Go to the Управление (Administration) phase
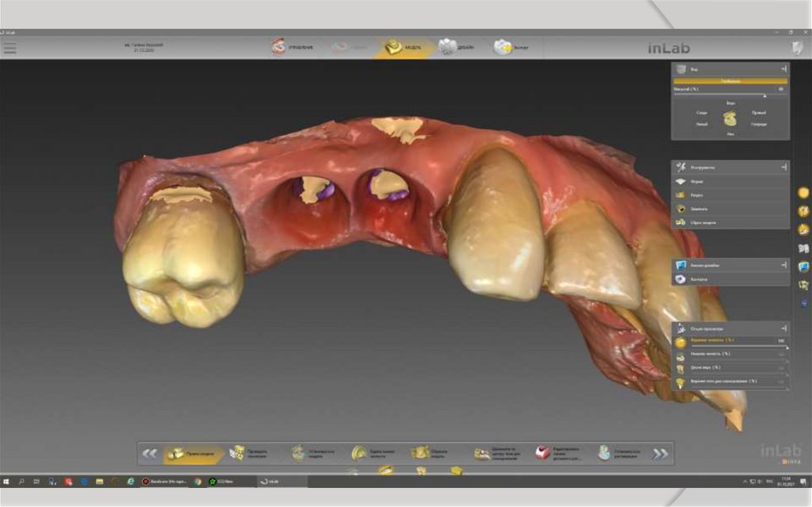The height and width of the screenshot is (507, 812). coord(293,47)
